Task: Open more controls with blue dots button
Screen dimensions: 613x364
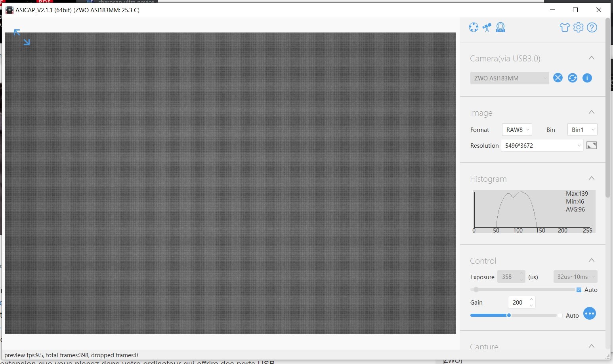Action: tap(590, 313)
